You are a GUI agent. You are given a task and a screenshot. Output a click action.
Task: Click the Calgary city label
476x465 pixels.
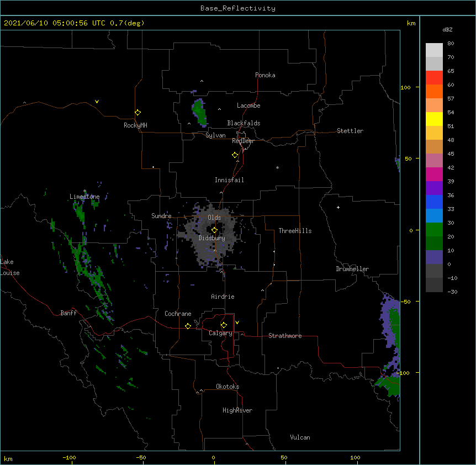click(x=220, y=333)
